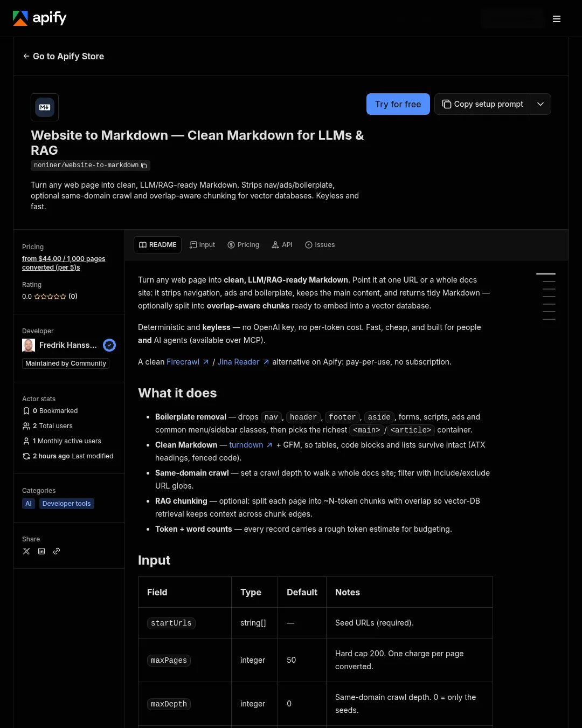Open the hamburger menu icon
Image resolution: width=582 pixels, height=728 pixels.
557,19
